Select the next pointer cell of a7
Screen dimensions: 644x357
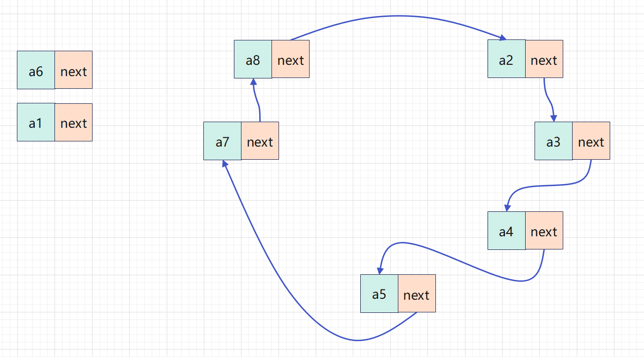tap(260, 141)
